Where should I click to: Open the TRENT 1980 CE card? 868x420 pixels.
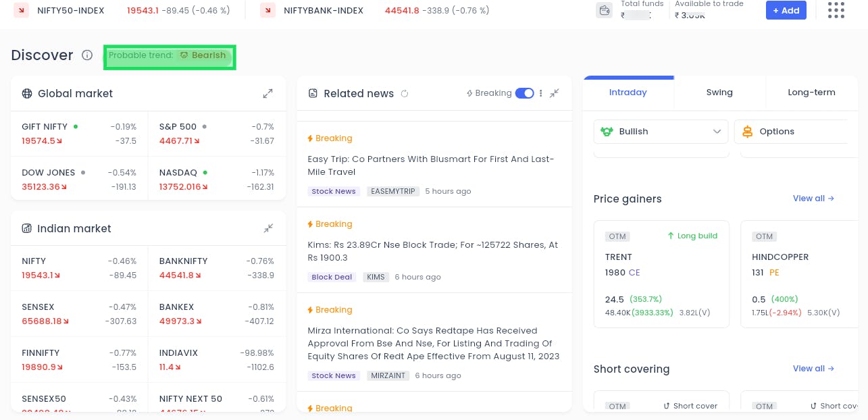point(661,273)
